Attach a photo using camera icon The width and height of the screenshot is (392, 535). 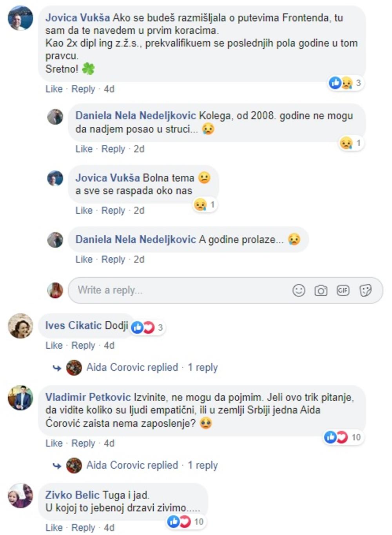[x=321, y=291]
